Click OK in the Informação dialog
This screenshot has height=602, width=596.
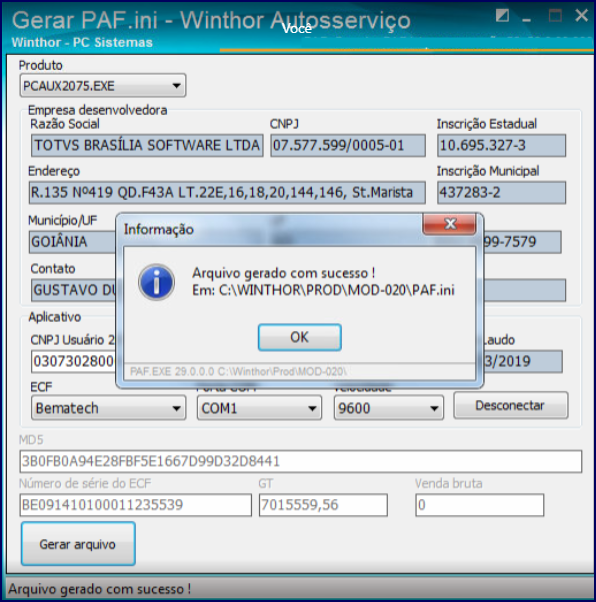pos(300,337)
